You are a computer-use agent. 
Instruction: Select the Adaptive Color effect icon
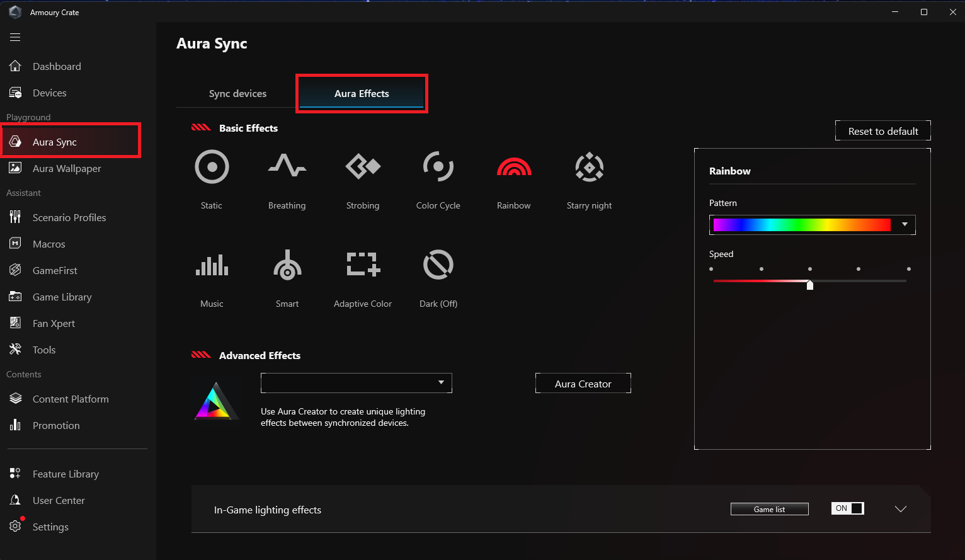363,265
